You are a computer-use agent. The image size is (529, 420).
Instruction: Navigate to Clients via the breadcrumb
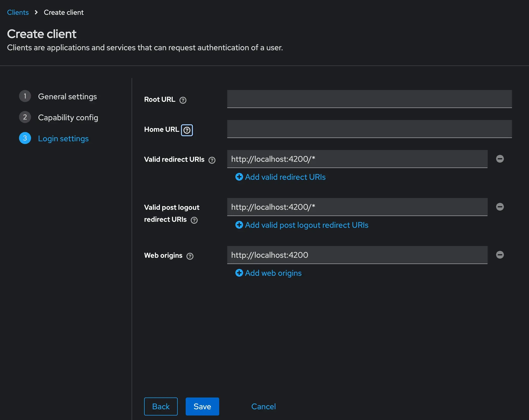click(x=18, y=12)
